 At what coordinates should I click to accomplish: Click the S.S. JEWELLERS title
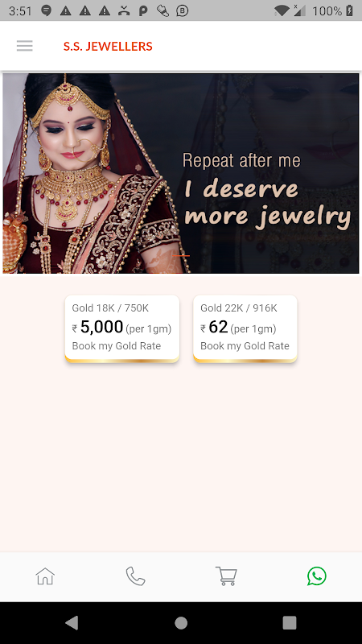(x=108, y=46)
